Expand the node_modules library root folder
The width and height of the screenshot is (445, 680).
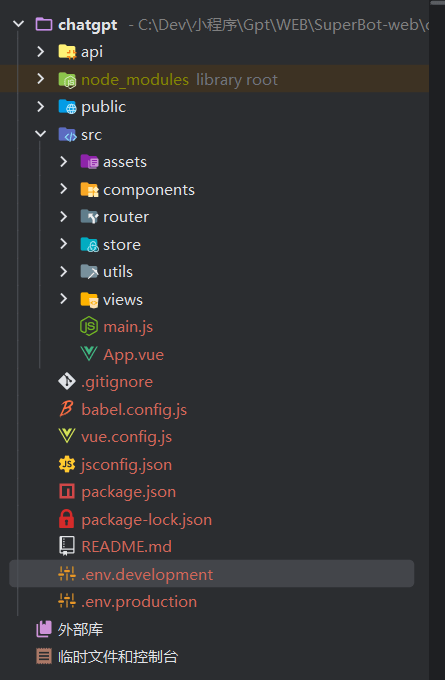[x=41, y=79]
